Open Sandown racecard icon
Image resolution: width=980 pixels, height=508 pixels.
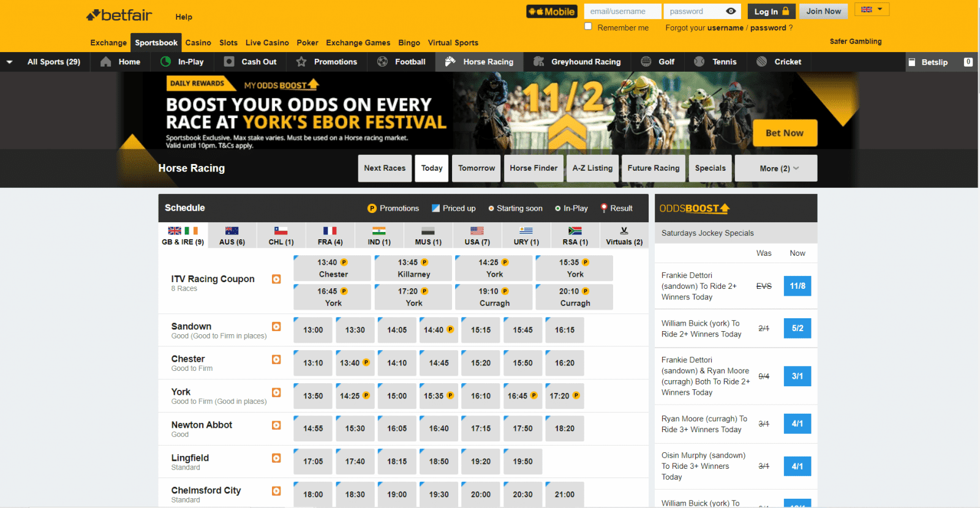click(x=276, y=327)
